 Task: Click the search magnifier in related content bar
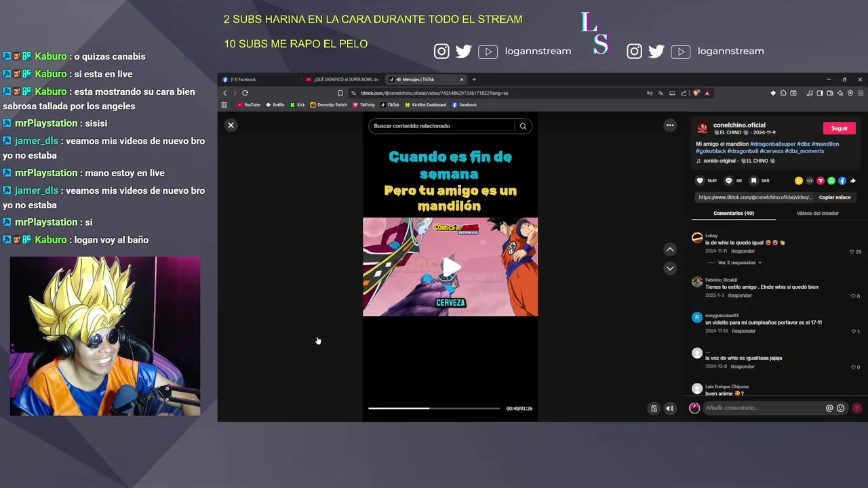[x=523, y=126]
